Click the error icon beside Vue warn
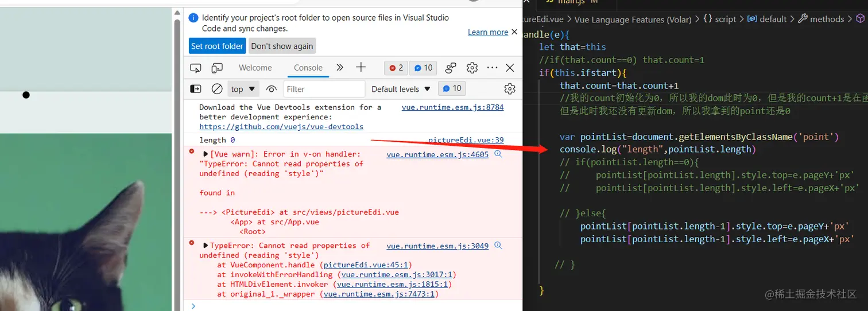 point(192,151)
